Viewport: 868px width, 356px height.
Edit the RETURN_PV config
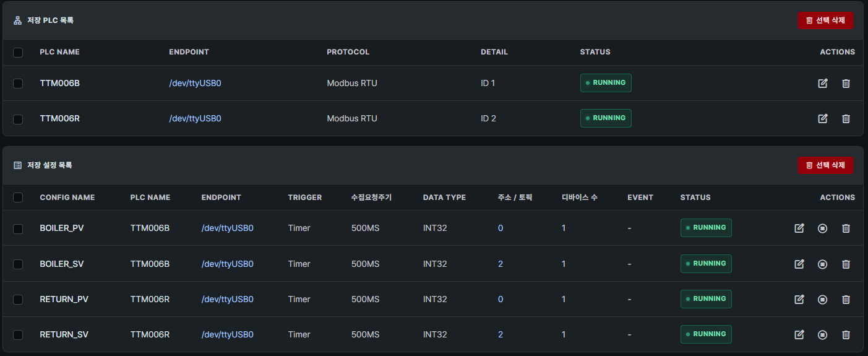click(799, 299)
